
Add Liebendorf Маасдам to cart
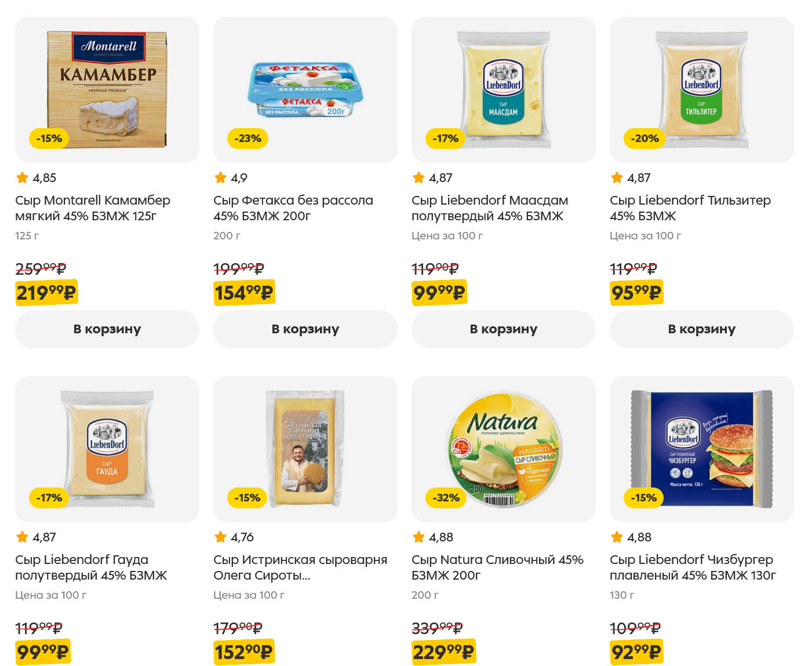coord(503,329)
